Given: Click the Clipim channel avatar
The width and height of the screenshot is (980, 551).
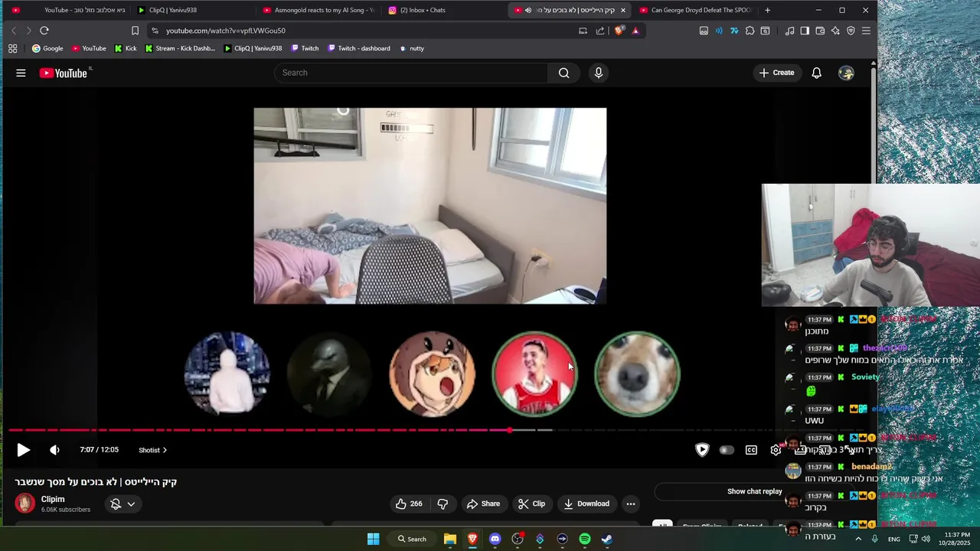Looking at the screenshot, I should 25,503.
